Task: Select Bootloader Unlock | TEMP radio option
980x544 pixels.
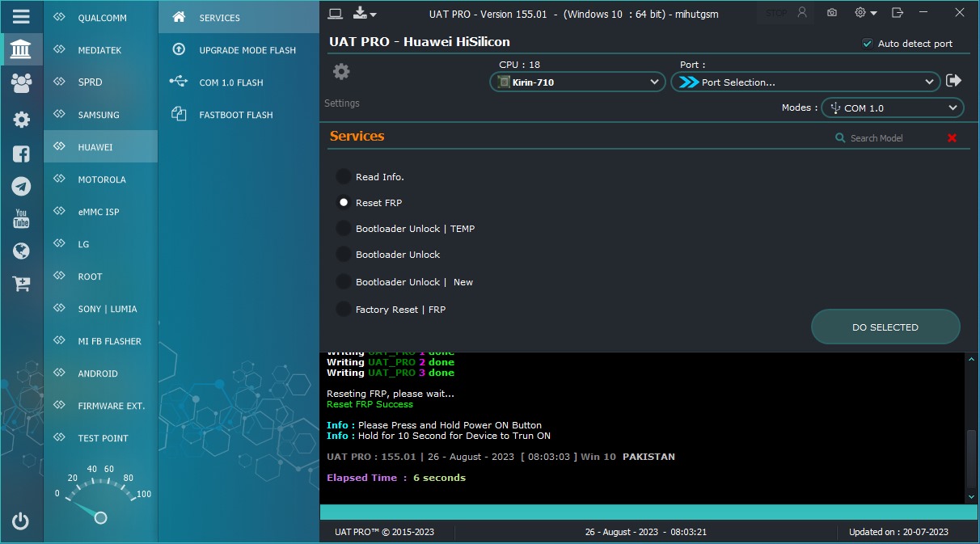Action: coord(344,228)
